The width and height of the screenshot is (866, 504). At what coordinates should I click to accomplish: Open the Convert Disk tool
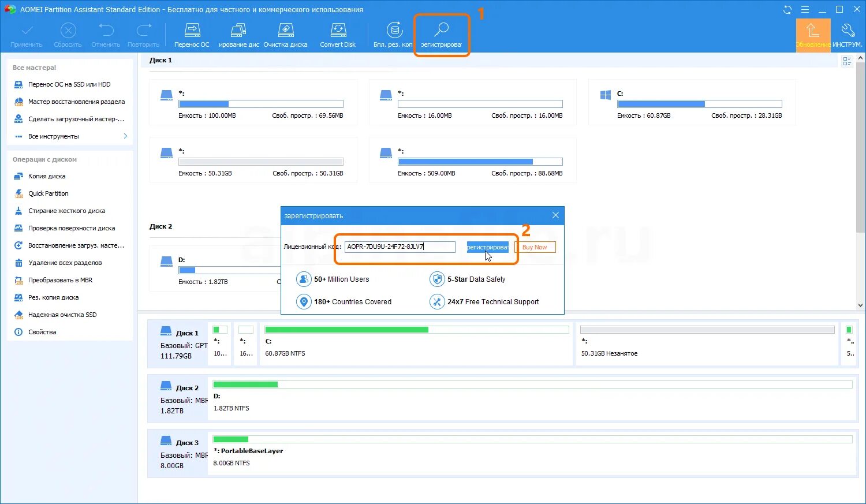click(x=338, y=35)
